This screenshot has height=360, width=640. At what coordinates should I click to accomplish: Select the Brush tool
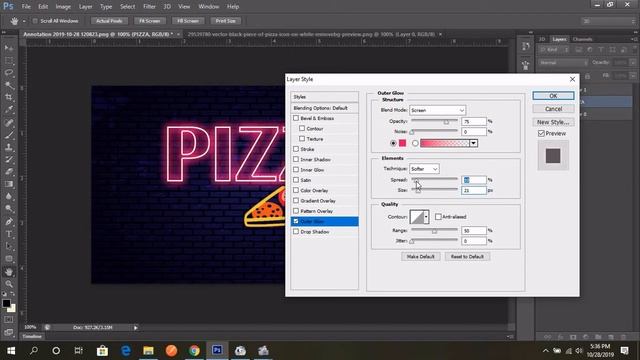(x=9, y=135)
